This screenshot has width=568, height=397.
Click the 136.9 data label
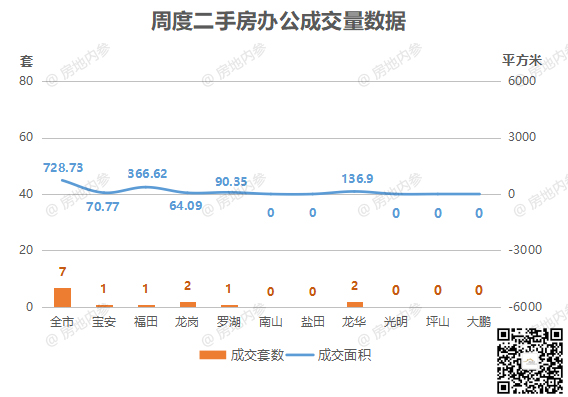pos(357,179)
